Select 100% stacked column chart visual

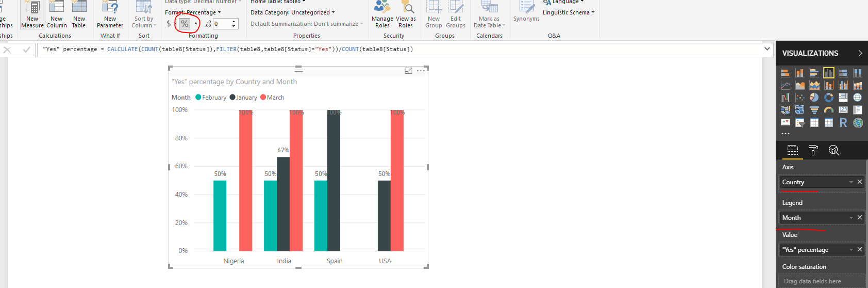click(858, 73)
